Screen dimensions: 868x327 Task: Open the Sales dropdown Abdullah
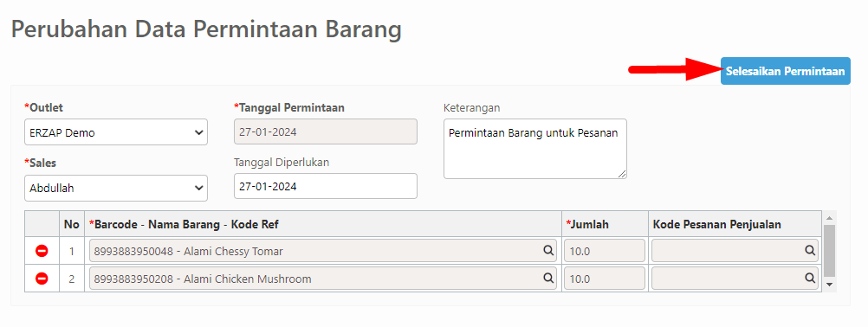coord(116,188)
